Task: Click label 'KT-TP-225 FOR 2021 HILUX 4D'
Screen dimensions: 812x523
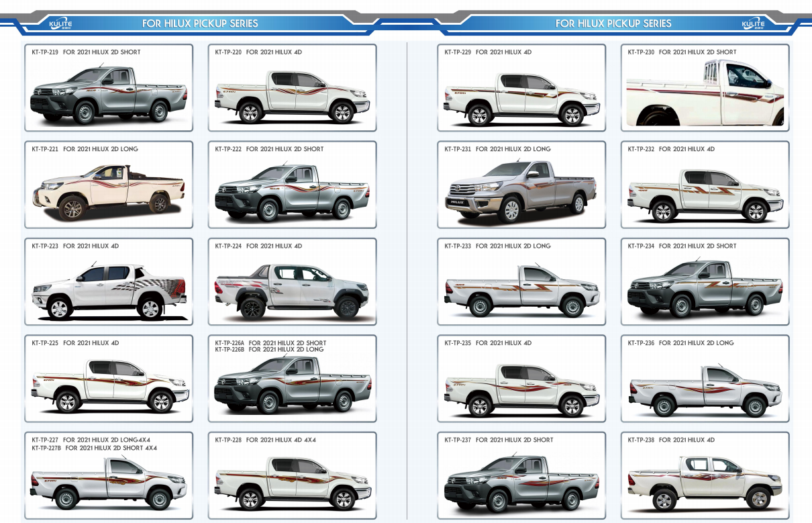Action: pyautogui.click(x=75, y=343)
